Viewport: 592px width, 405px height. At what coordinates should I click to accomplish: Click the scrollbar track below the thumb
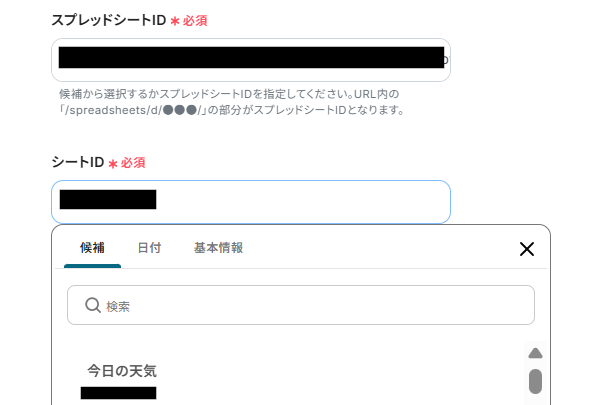(535, 399)
